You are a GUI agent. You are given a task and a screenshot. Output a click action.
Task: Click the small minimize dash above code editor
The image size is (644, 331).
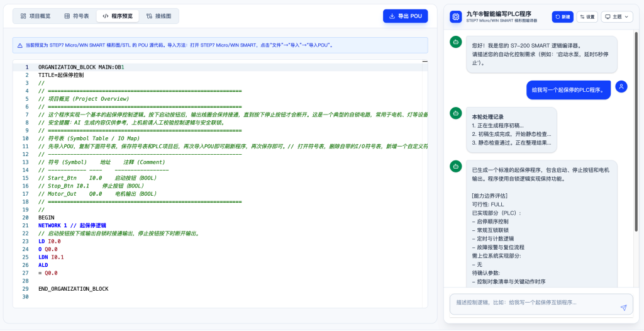425,62
